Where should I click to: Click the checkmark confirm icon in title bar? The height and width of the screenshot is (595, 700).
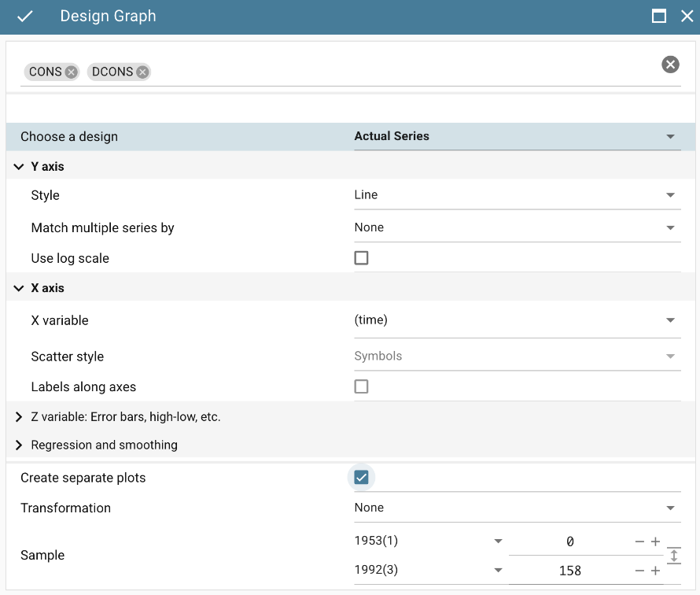25,17
